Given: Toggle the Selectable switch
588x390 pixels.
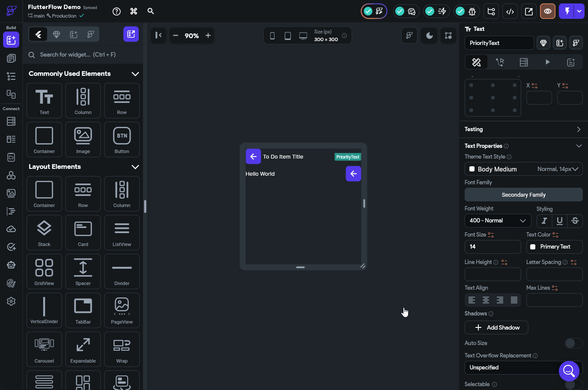Looking at the screenshot, I should click(573, 384).
